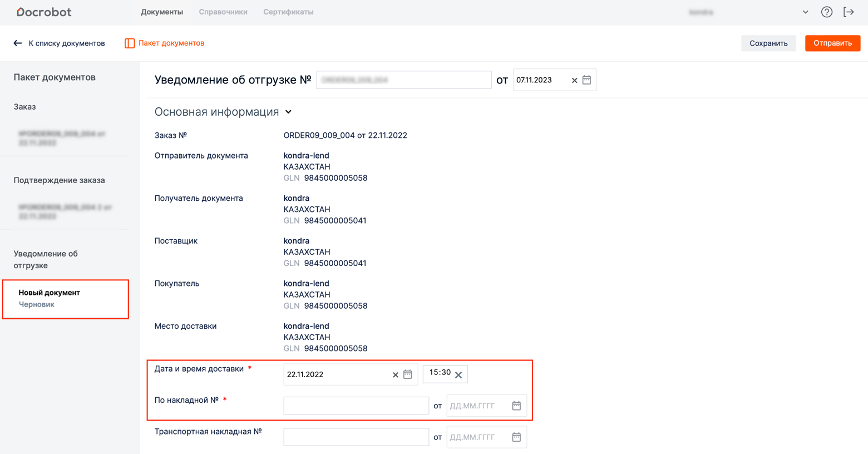Open calendar for shipment notice date
The height and width of the screenshot is (454, 868).
[x=586, y=80]
